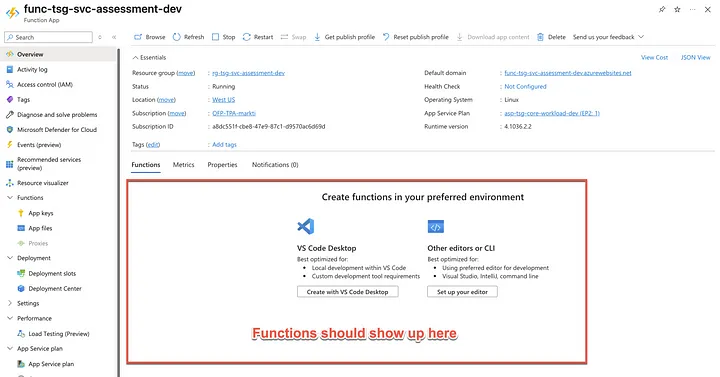Select Overview in the sidebar
Screen dimensions: 720x377
[58, 54]
